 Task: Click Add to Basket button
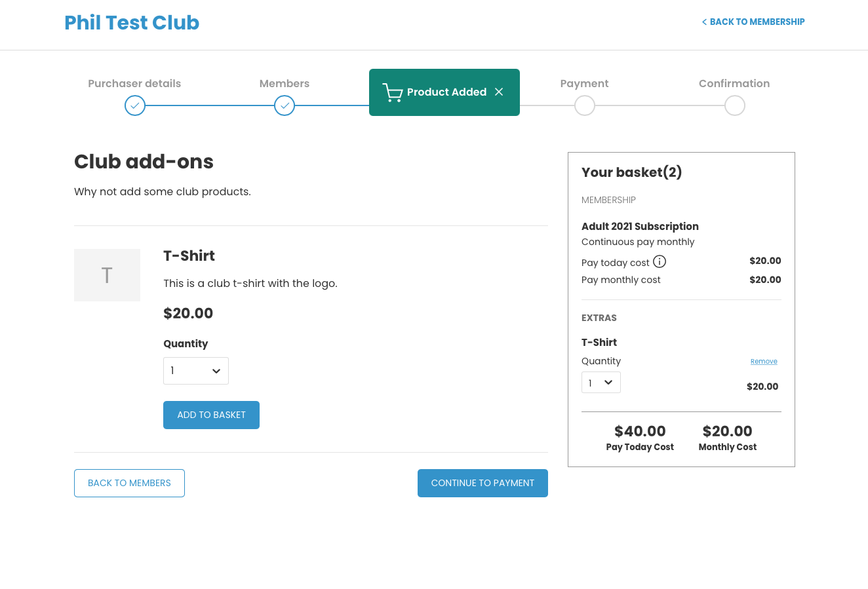coord(211,415)
